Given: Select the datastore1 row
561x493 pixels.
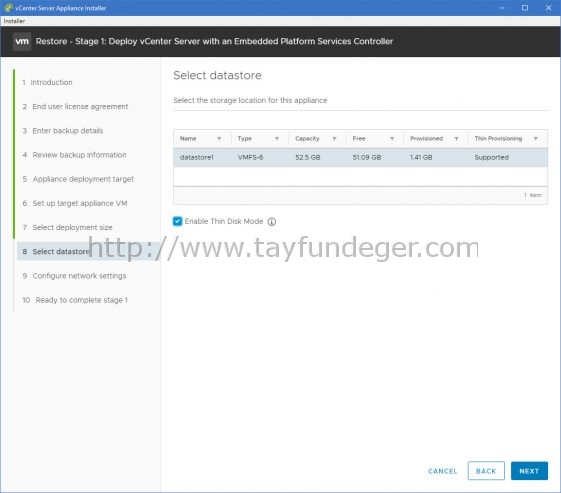Looking at the screenshot, I should tap(360, 157).
